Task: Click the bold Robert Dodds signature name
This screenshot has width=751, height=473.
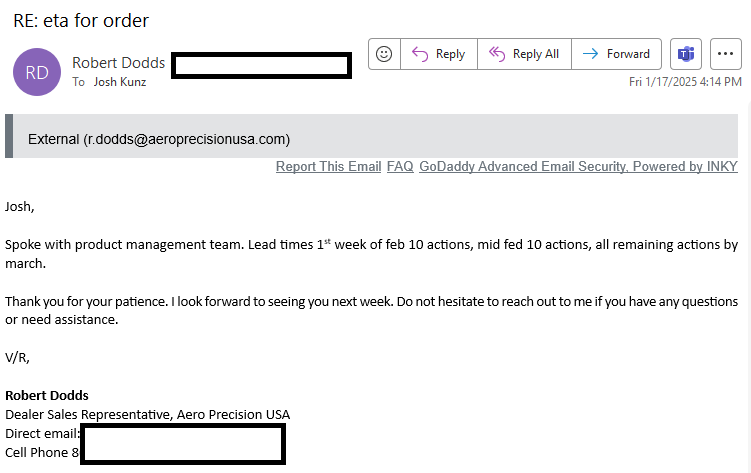Action: 47,395
